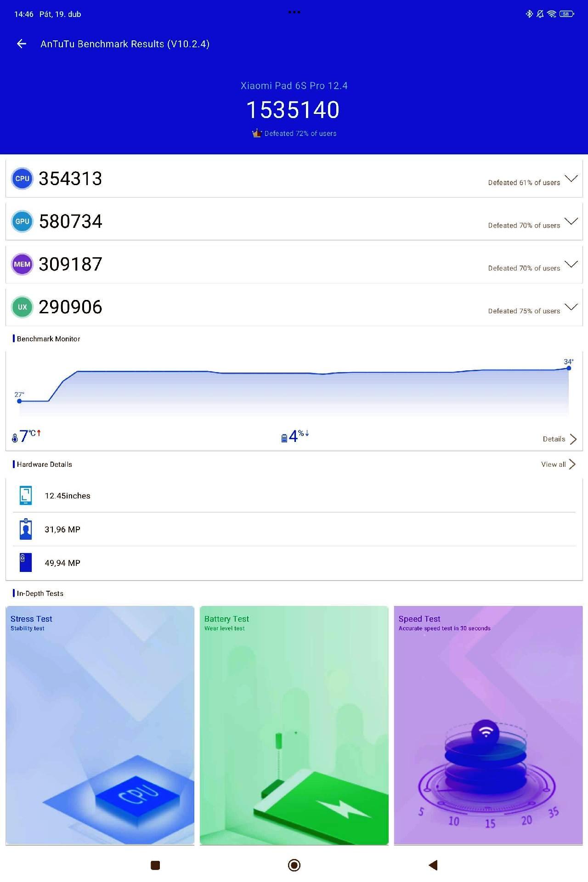
Task: Tap the Benchmark Monitor heading
Action: click(48, 339)
